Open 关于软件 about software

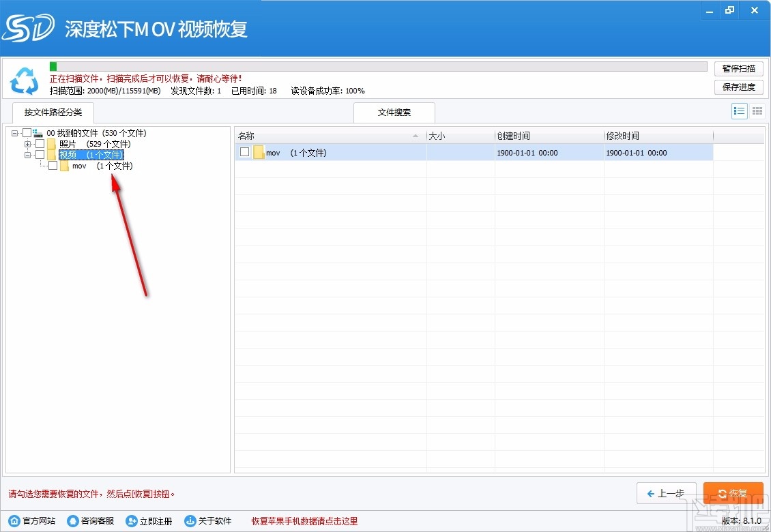pos(208,520)
